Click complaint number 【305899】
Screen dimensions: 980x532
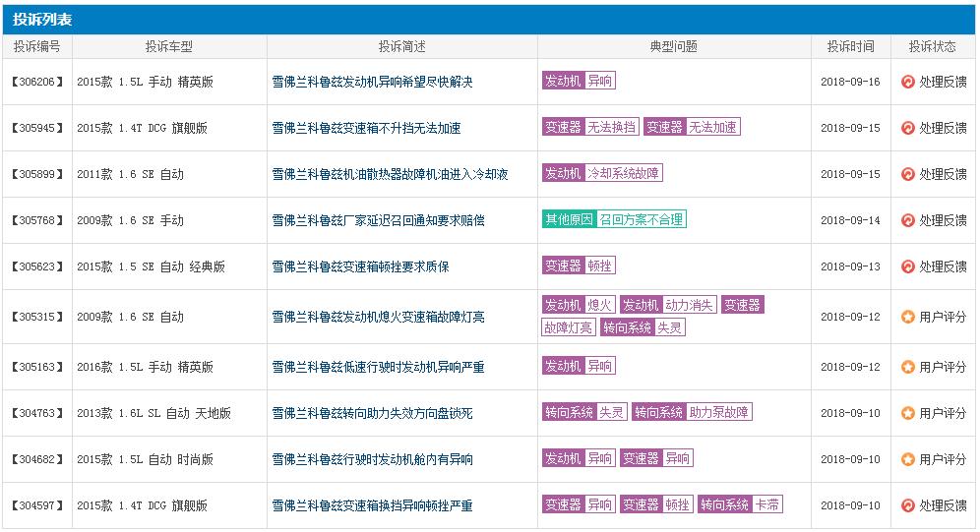tap(37, 174)
